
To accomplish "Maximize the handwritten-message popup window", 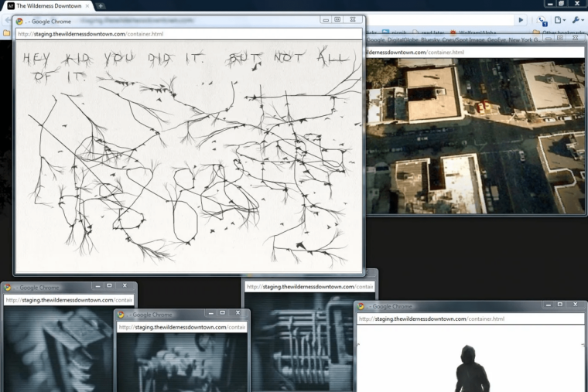I will (x=337, y=20).
